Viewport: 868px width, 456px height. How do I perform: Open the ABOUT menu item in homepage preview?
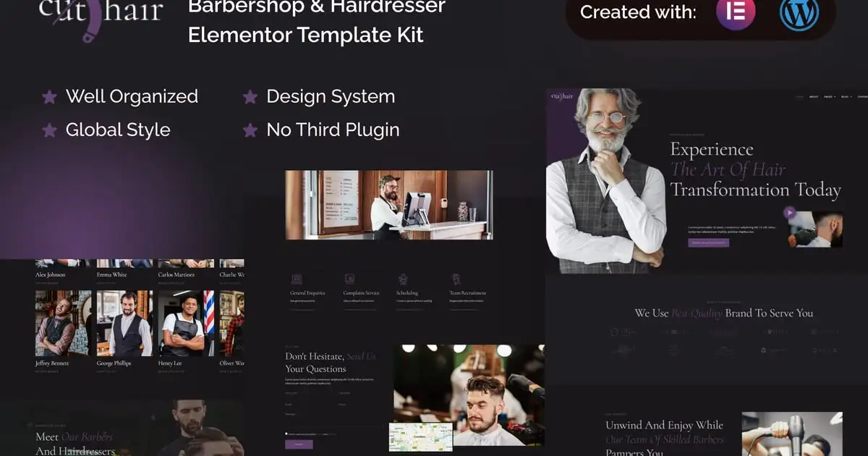[x=814, y=96]
